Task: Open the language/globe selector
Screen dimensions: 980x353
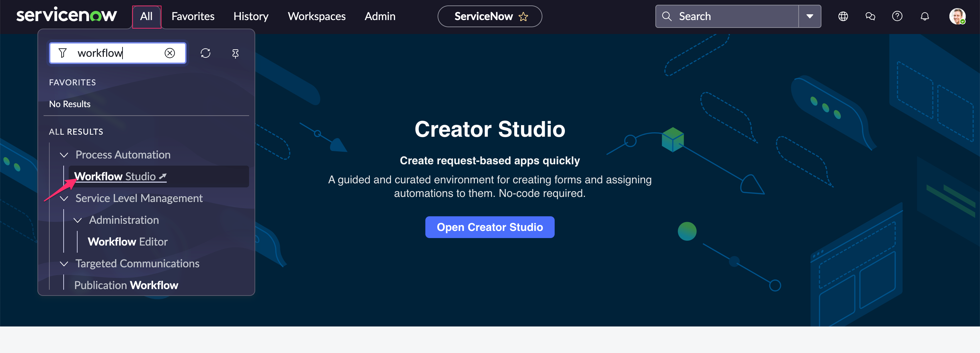Action: pos(843,16)
